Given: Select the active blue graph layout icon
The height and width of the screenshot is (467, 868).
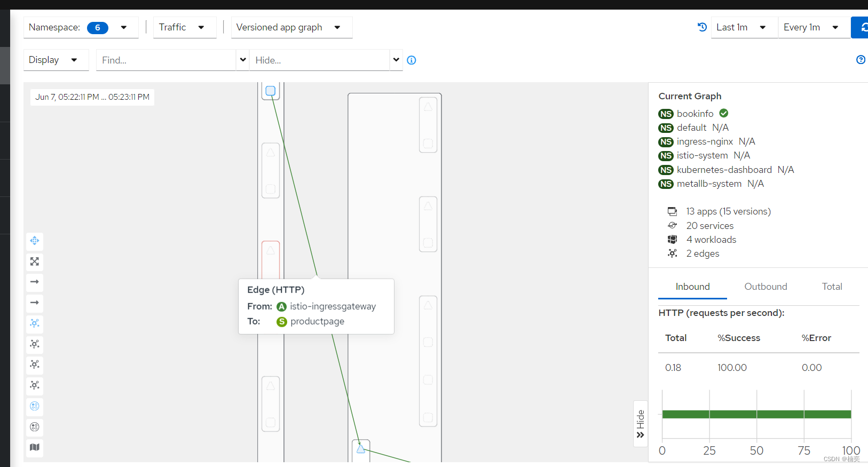Looking at the screenshot, I should (x=35, y=323).
